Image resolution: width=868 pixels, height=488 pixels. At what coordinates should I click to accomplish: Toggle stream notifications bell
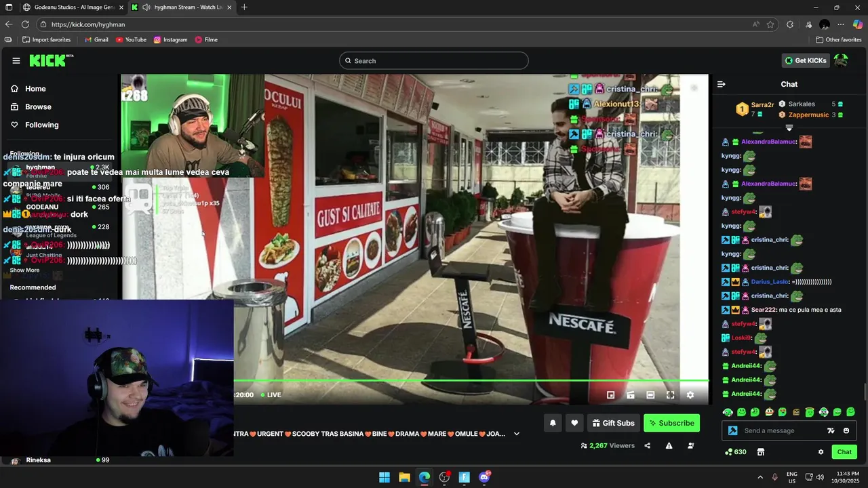[553, 423]
